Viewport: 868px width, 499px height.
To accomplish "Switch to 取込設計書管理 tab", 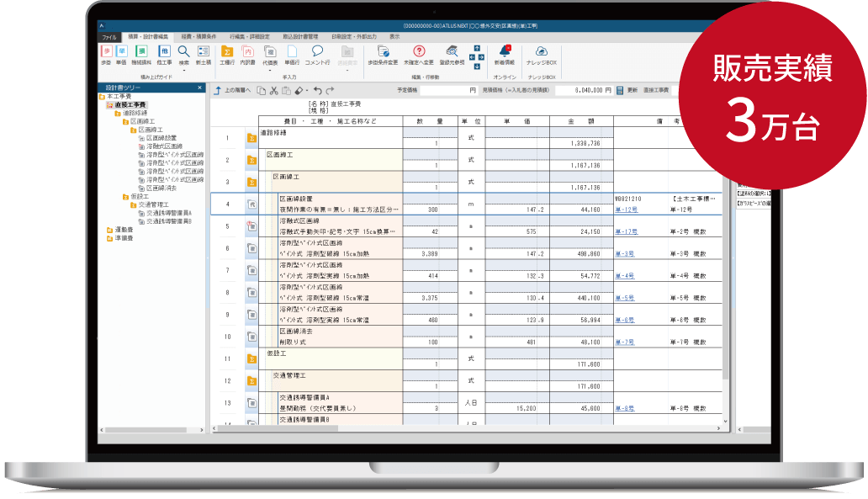I will [x=300, y=37].
